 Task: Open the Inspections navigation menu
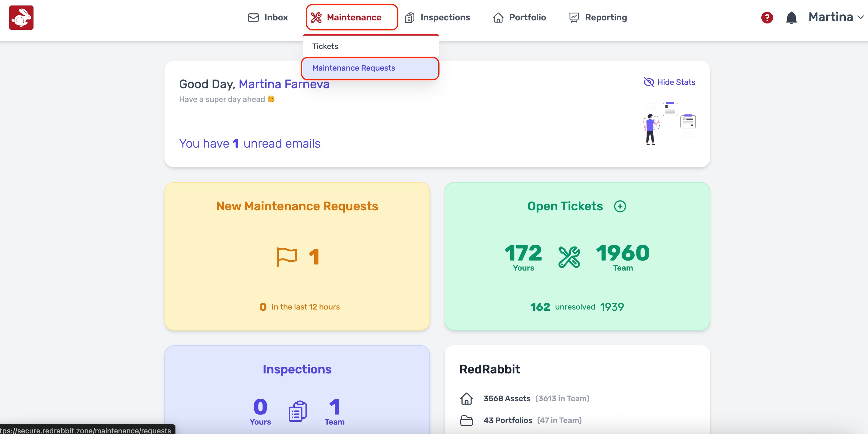[x=437, y=17]
